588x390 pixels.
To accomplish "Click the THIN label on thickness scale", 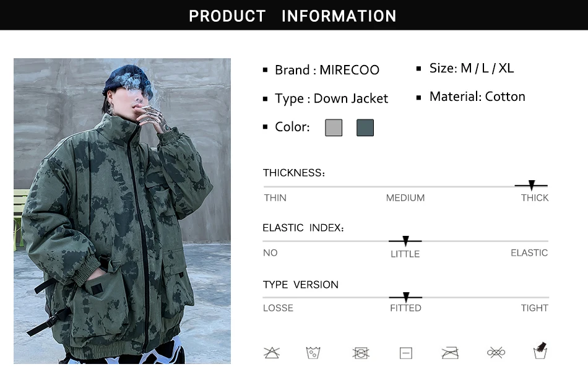I will tap(275, 197).
